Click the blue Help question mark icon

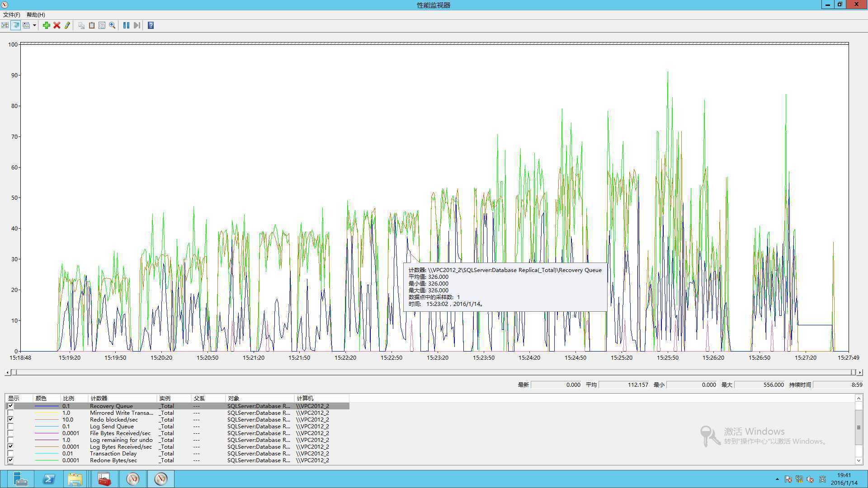(151, 25)
